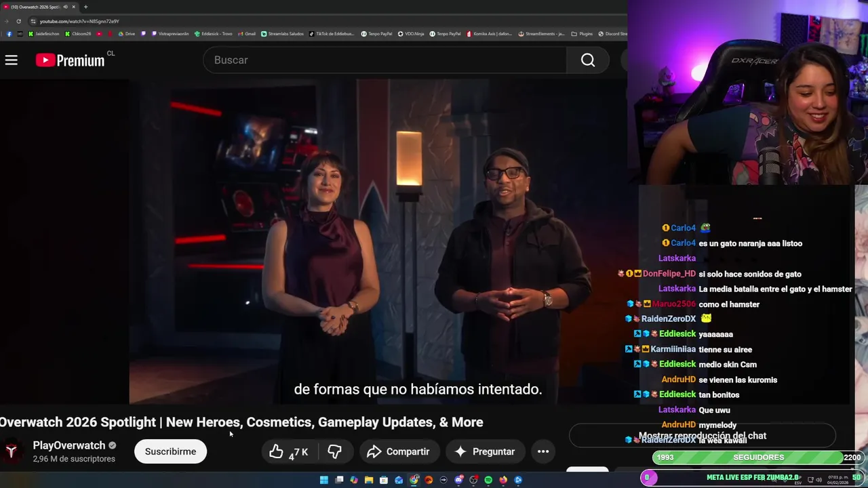Open the VDO.Ninja bookmark

[411, 34]
